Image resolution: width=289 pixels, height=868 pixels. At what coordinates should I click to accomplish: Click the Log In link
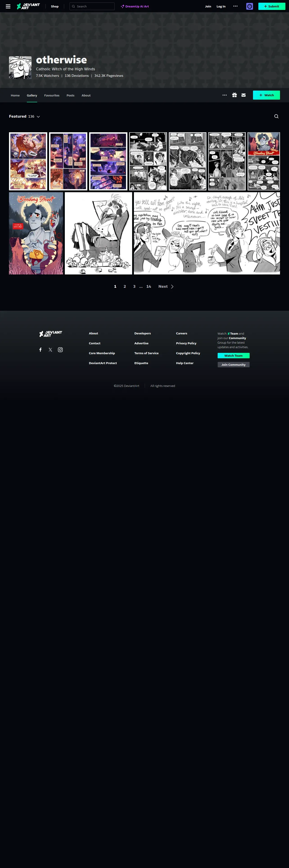221,6
